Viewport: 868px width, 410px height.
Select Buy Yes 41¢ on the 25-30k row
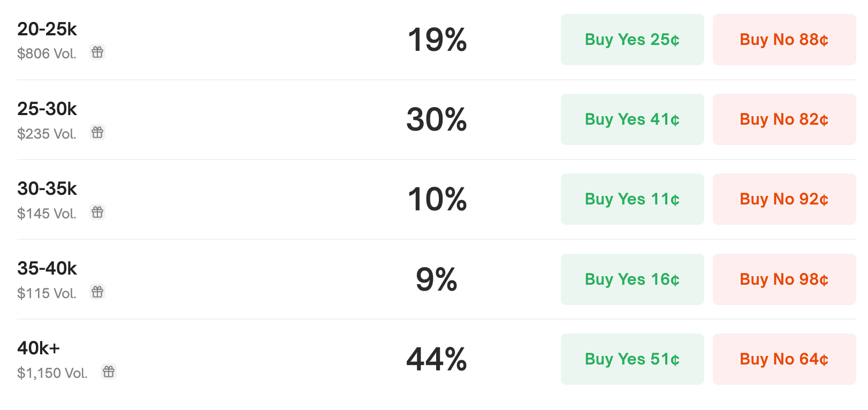632,119
